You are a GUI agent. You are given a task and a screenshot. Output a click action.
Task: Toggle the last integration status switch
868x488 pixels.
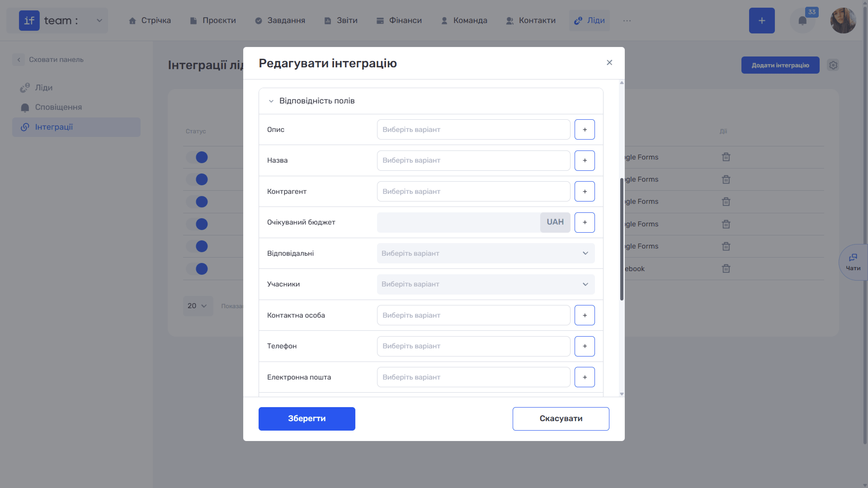tap(198, 269)
